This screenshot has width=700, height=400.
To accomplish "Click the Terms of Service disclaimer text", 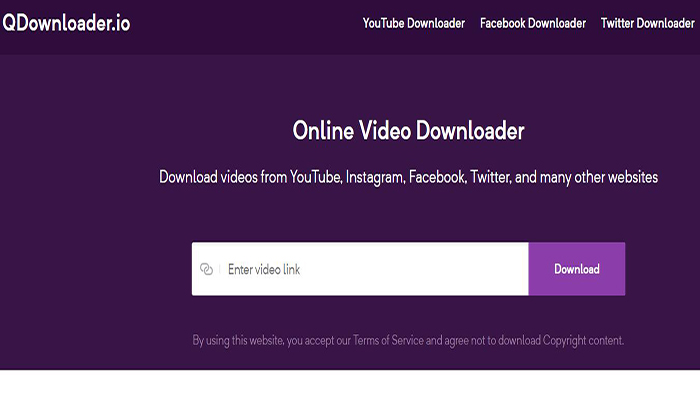I will 408,341.
